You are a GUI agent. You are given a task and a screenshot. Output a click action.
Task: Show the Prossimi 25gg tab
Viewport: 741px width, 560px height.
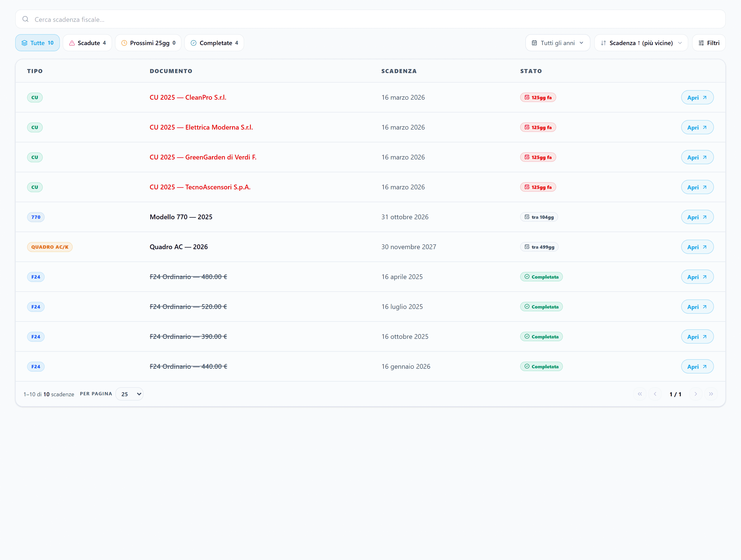(x=148, y=43)
